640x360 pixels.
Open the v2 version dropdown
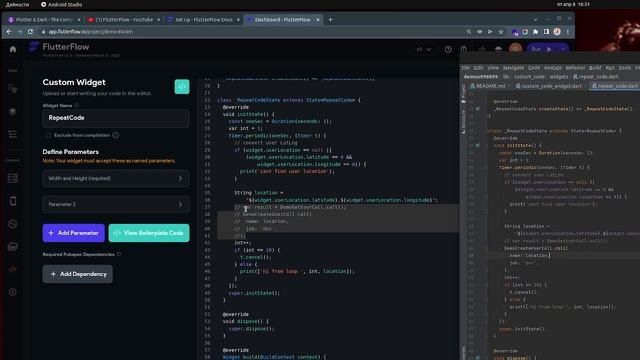[x=424, y=49]
